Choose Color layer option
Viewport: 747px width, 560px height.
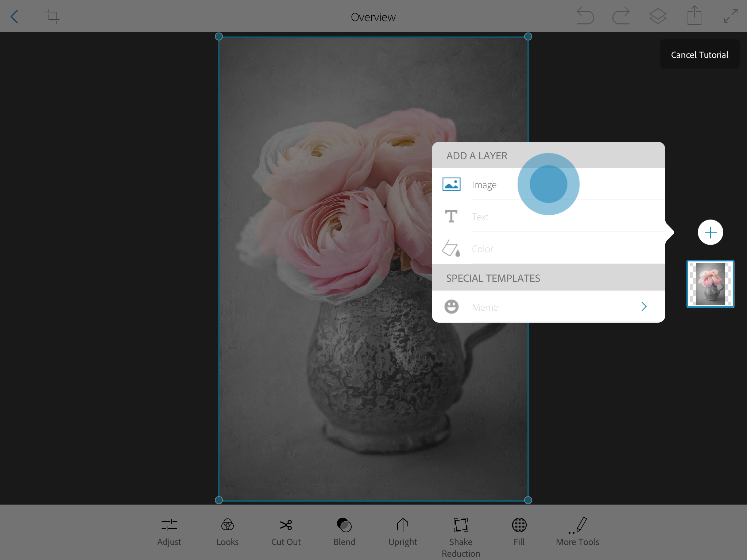[x=549, y=248]
